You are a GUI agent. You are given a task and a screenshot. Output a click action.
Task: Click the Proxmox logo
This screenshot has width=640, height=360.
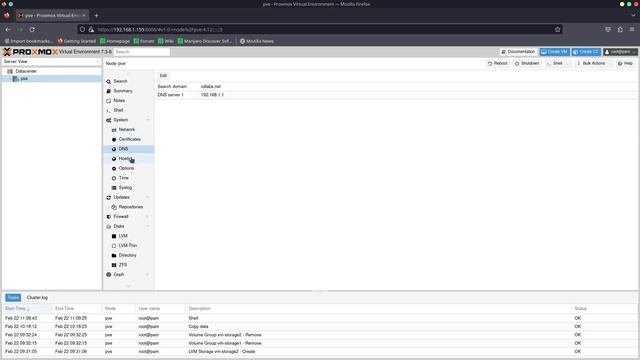[31, 52]
